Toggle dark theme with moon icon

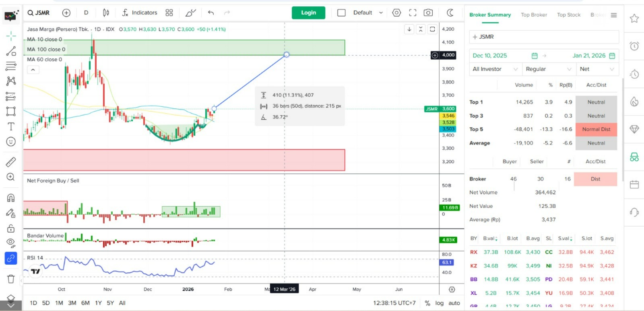point(450,13)
